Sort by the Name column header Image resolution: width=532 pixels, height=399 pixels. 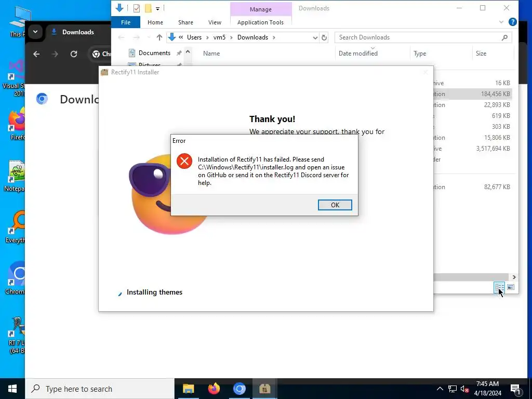(211, 54)
